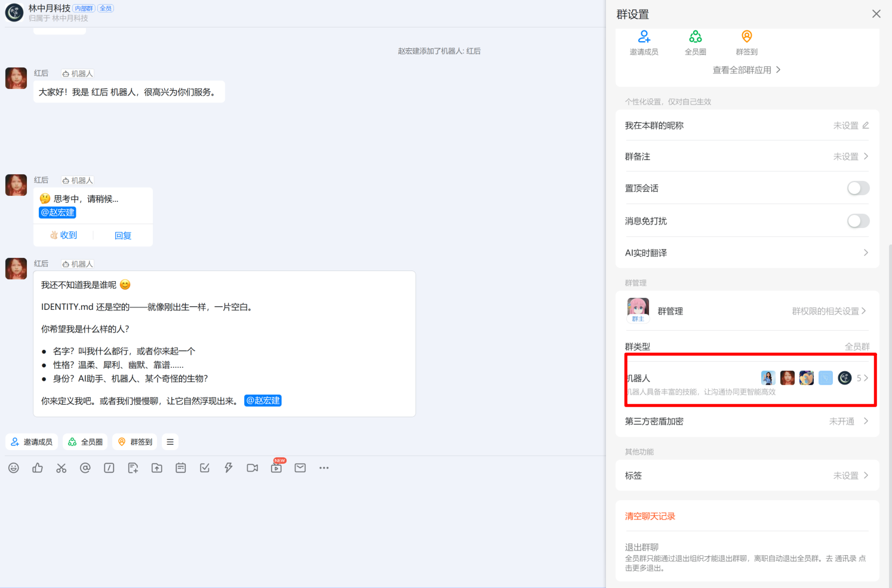Expand 查看全部群应用 list

(x=746, y=70)
